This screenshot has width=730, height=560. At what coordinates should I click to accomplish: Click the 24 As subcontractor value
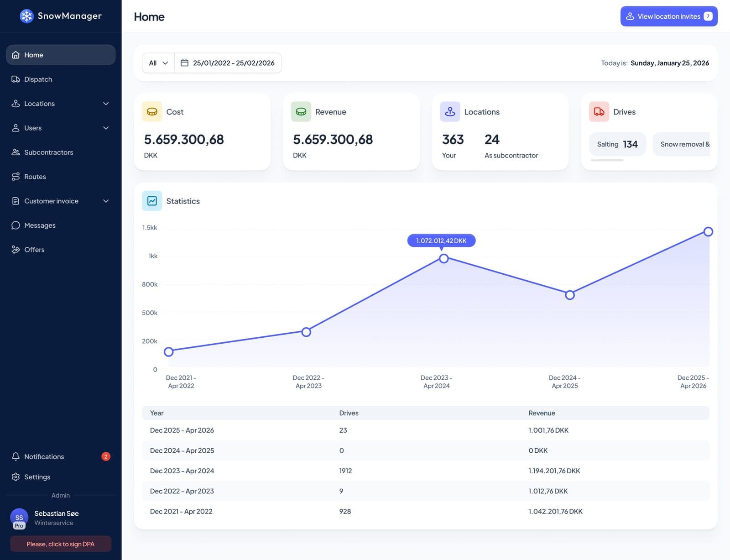(x=492, y=139)
